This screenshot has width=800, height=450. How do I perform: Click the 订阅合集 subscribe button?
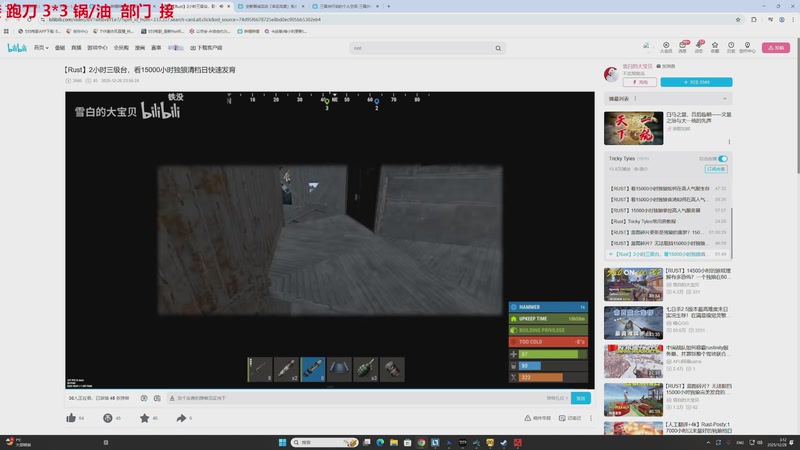716,169
